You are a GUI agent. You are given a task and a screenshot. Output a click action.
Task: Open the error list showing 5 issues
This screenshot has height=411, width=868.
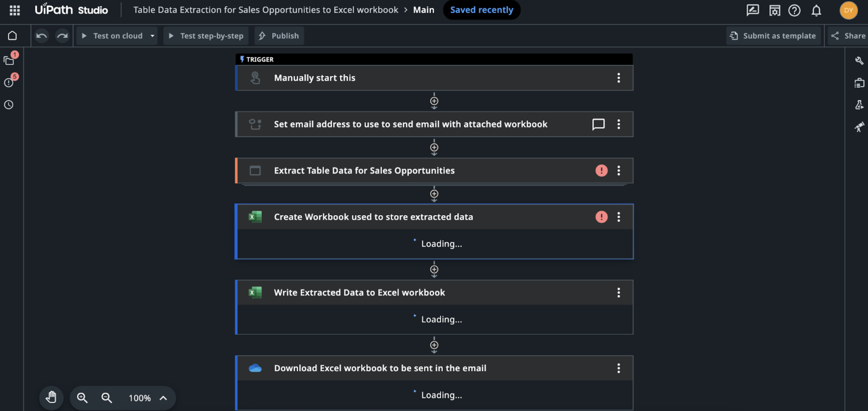point(9,82)
